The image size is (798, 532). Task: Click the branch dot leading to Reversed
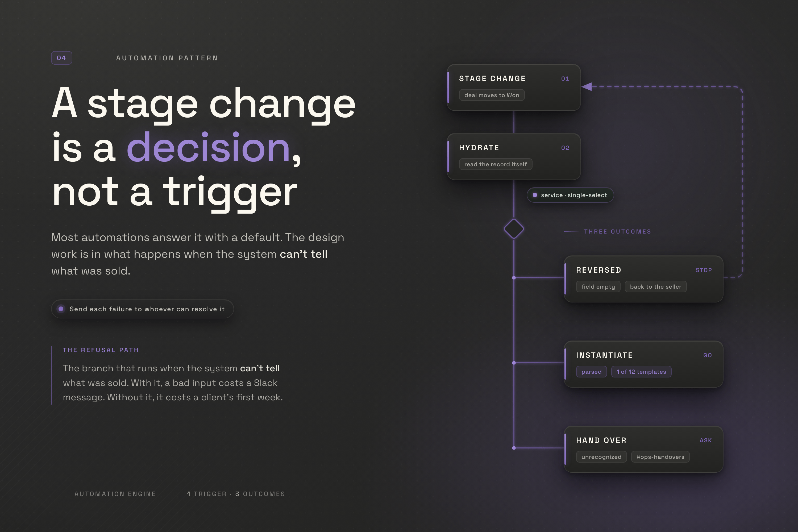coord(514,278)
